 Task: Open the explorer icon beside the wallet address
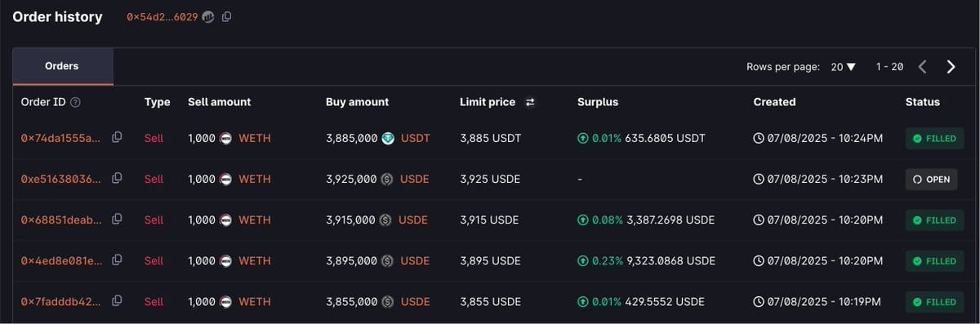[208, 16]
